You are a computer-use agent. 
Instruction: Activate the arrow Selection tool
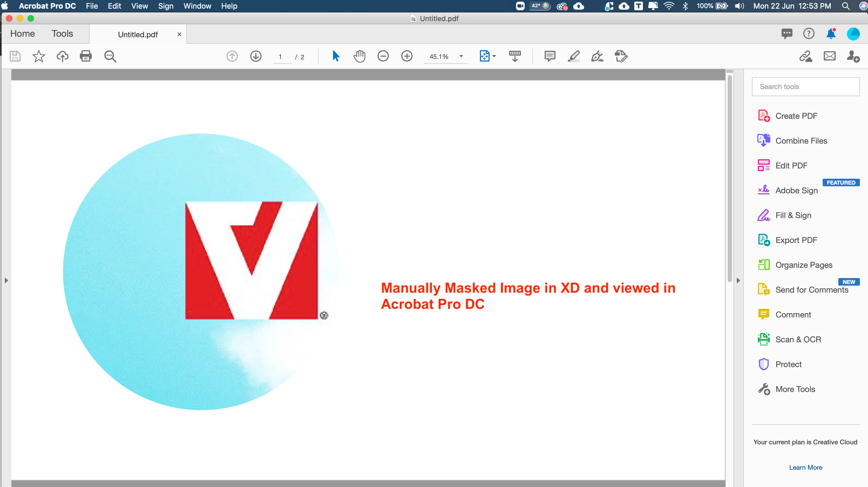click(335, 56)
